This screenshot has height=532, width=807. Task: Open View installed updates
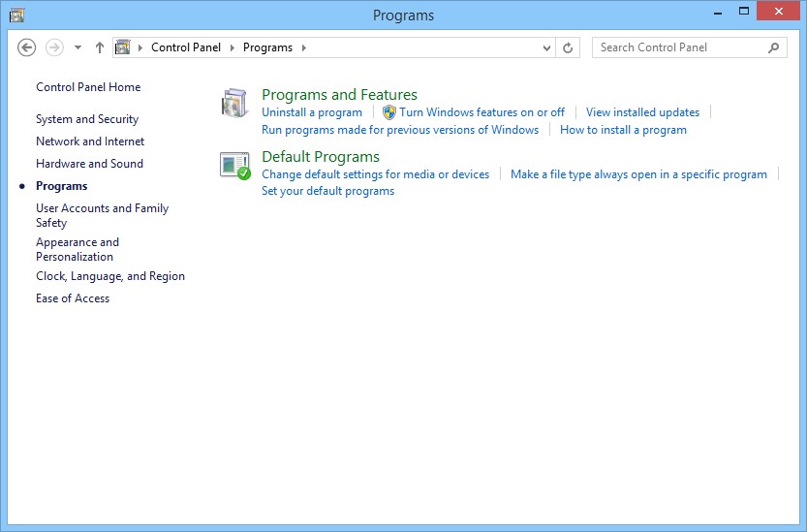point(642,112)
